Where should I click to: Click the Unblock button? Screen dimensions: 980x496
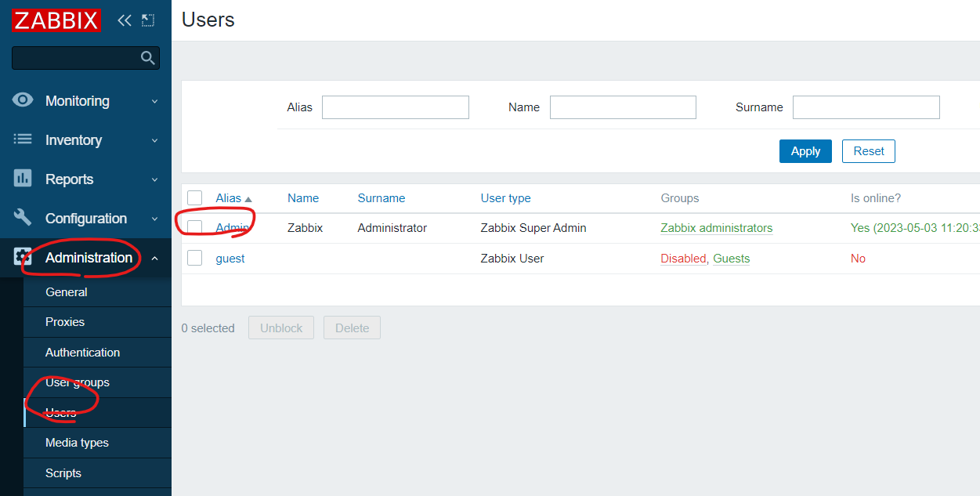click(x=281, y=328)
